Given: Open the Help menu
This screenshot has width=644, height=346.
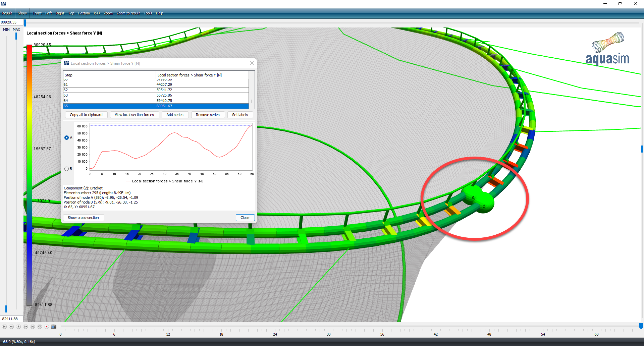Looking at the screenshot, I should pyautogui.click(x=160, y=13).
